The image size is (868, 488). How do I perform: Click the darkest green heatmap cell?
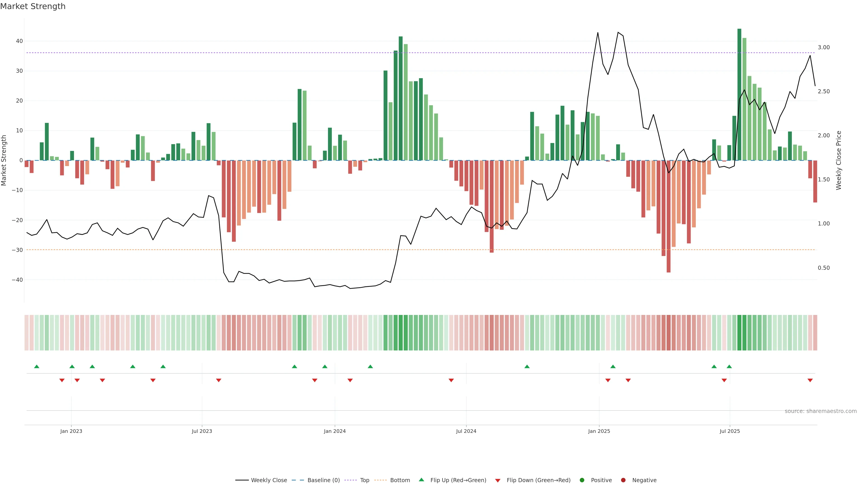739,333
